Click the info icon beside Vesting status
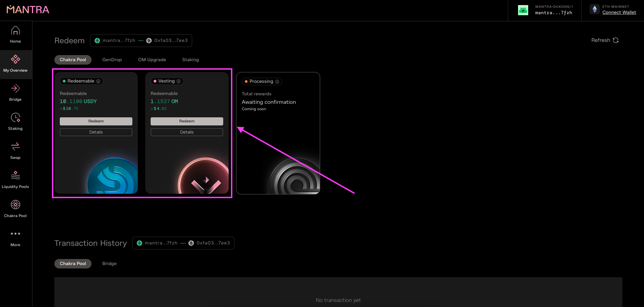Screen dimensions: 644x307 [x=179, y=81]
